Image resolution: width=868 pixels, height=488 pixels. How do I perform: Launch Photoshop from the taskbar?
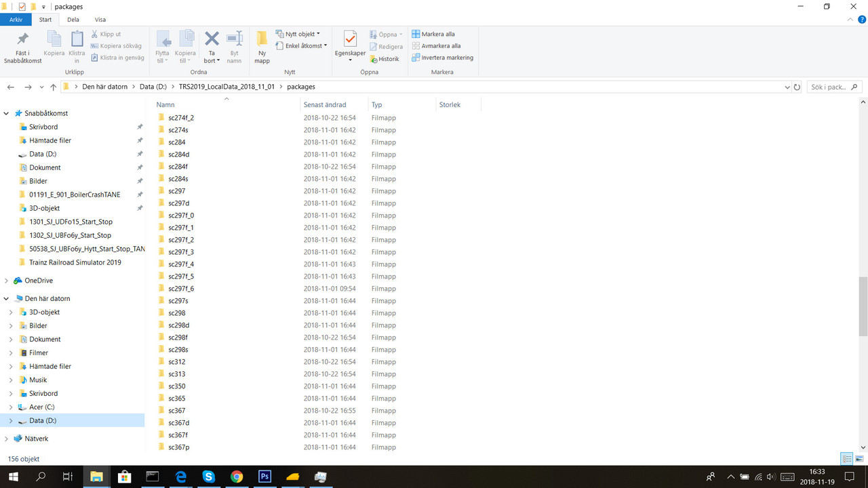[264, 476]
